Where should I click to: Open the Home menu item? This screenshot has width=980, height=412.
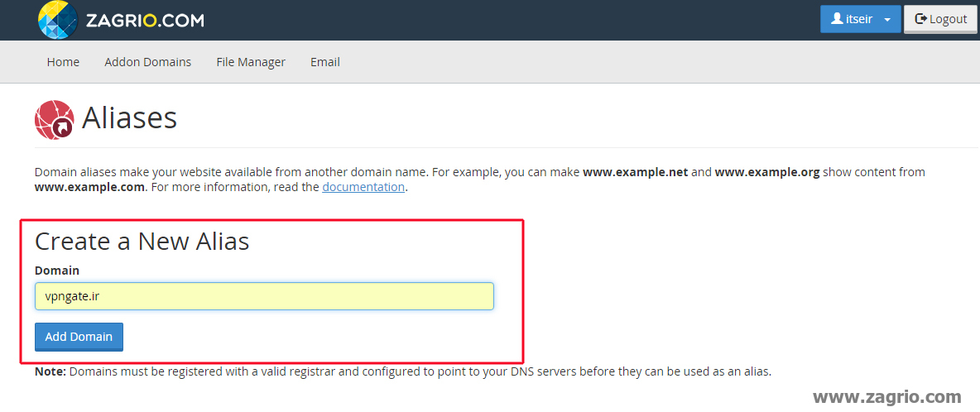pos(63,62)
